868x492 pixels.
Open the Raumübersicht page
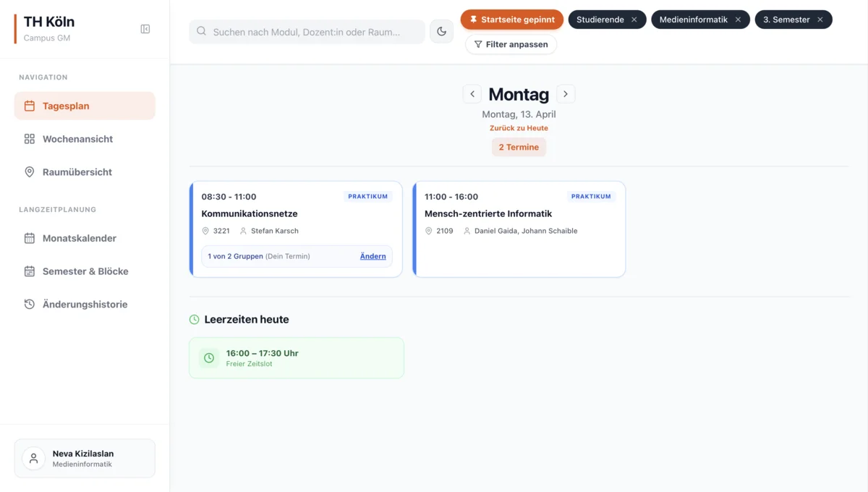85,172
